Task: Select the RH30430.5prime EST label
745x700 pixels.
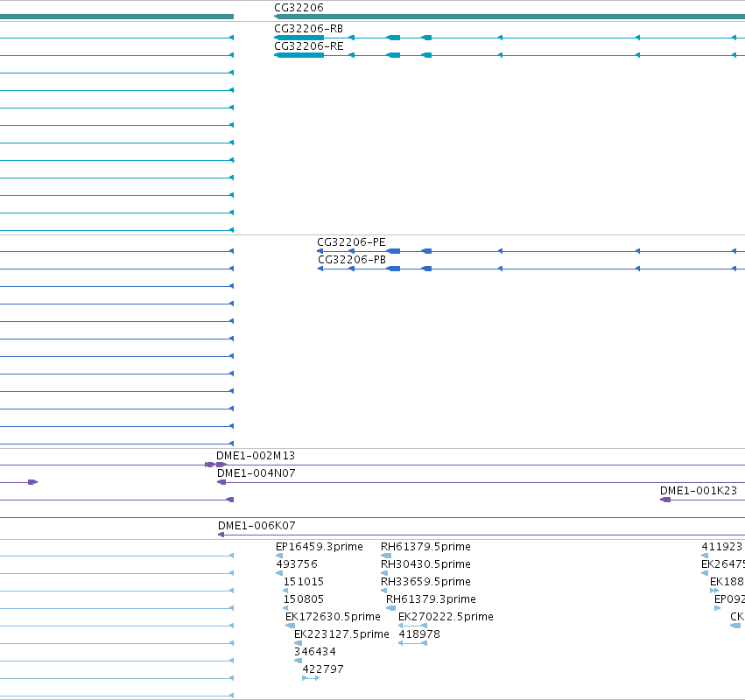Action: (x=425, y=564)
